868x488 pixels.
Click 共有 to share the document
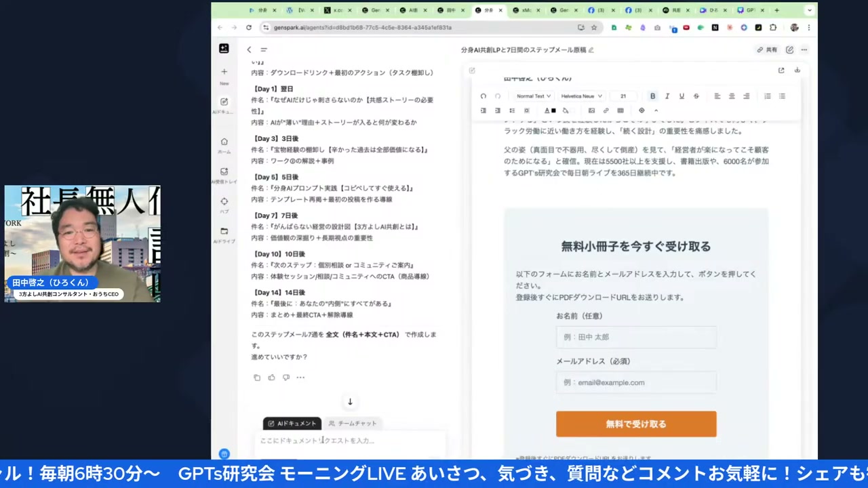[768, 49]
